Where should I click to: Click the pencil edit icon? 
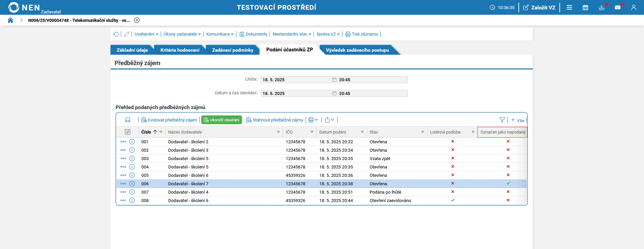point(127,34)
